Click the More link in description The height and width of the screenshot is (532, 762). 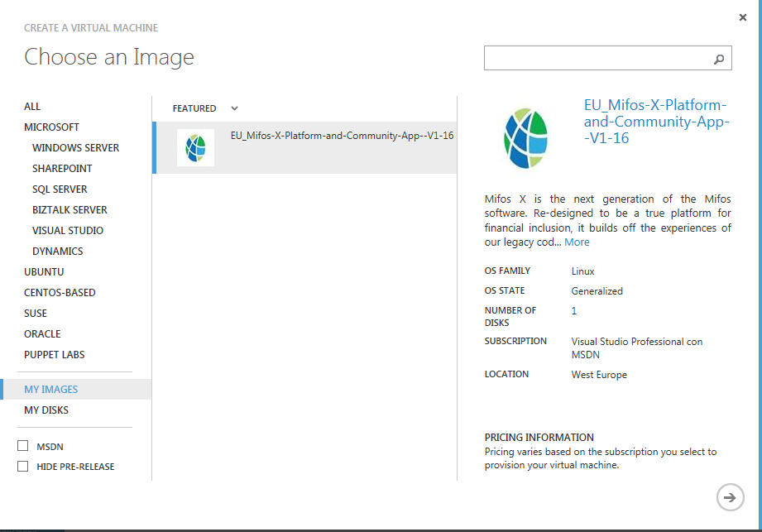click(577, 242)
